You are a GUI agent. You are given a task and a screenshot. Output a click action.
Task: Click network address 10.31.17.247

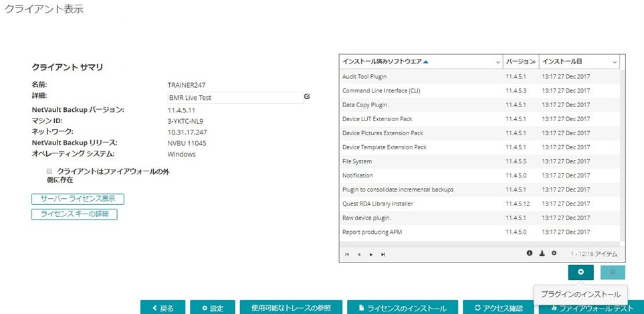point(187,133)
